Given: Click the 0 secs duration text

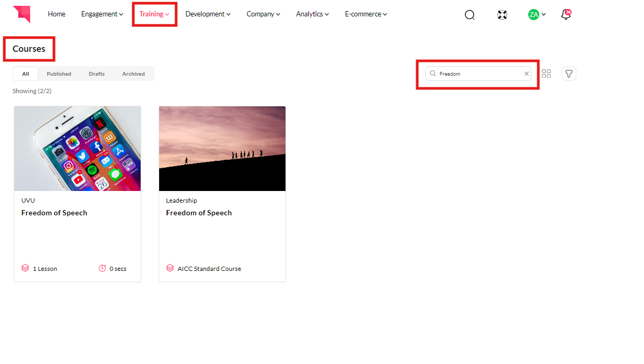Looking at the screenshot, I should (x=118, y=269).
